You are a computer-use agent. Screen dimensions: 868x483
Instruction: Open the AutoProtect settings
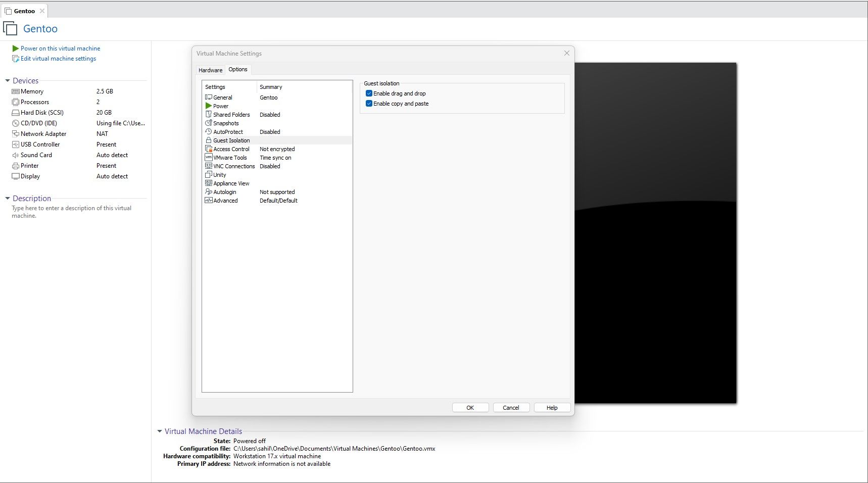pyautogui.click(x=228, y=131)
